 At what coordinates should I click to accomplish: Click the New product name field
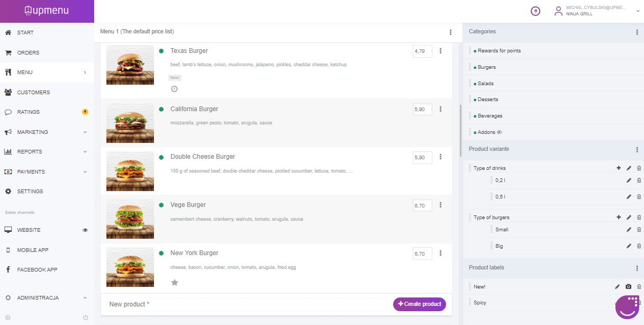click(x=246, y=304)
